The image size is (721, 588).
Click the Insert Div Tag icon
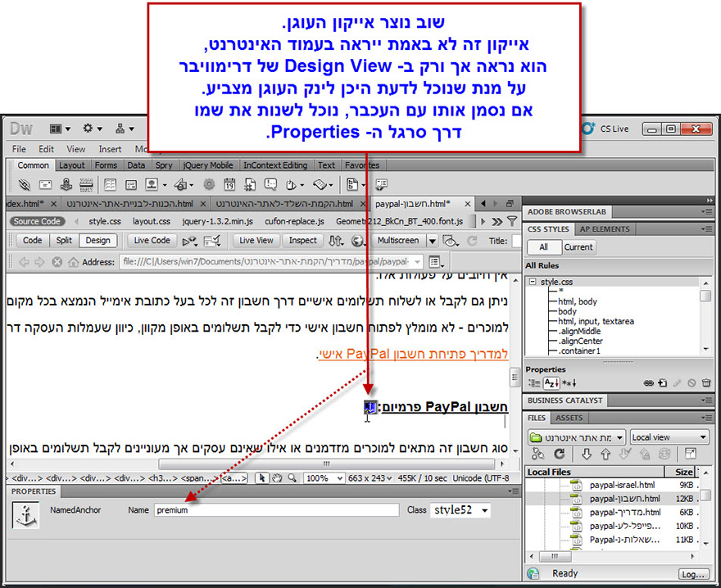[x=131, y=185]
